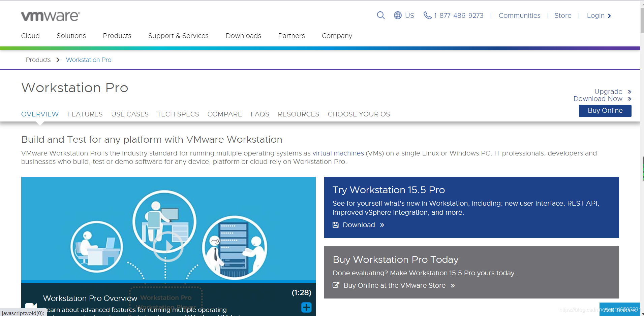Select the COMPARE tab
Viewport: 644px width, 316px height.
pos(225,114)
